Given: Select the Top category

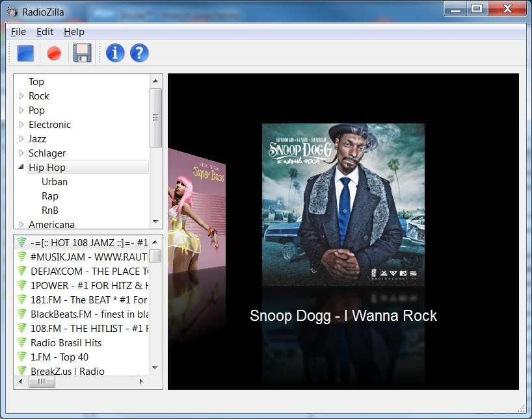Looking at the screenshot, I should click(36, 82).
